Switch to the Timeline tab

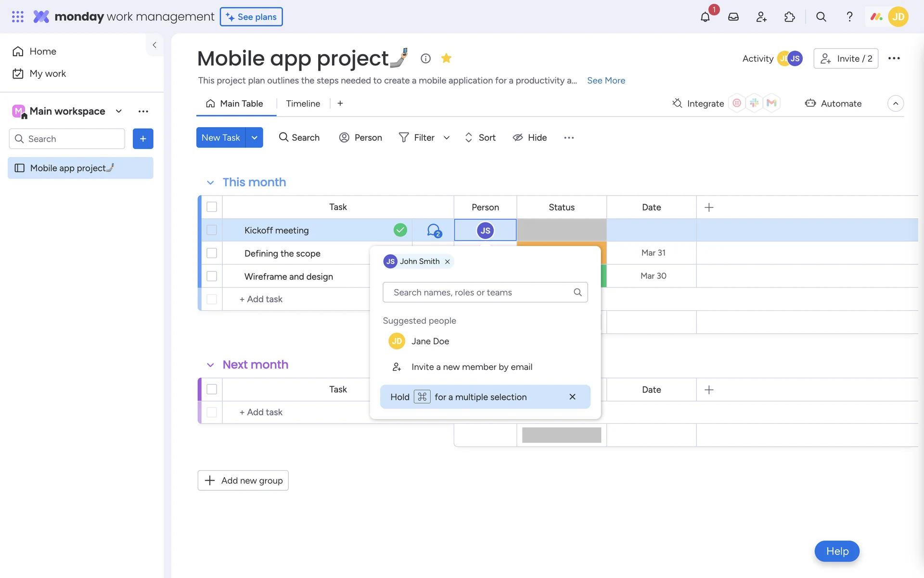(x=303, y=104)
